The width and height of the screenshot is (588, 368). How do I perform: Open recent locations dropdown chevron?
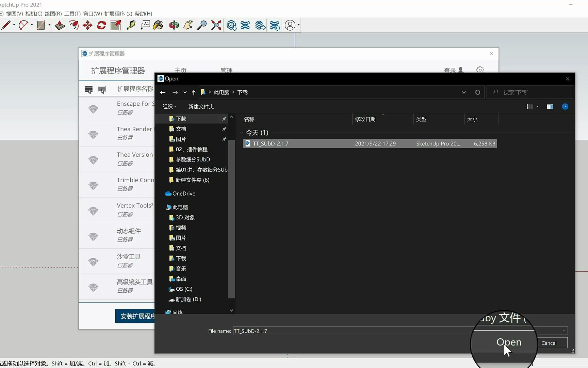click(x=185, y=92)
